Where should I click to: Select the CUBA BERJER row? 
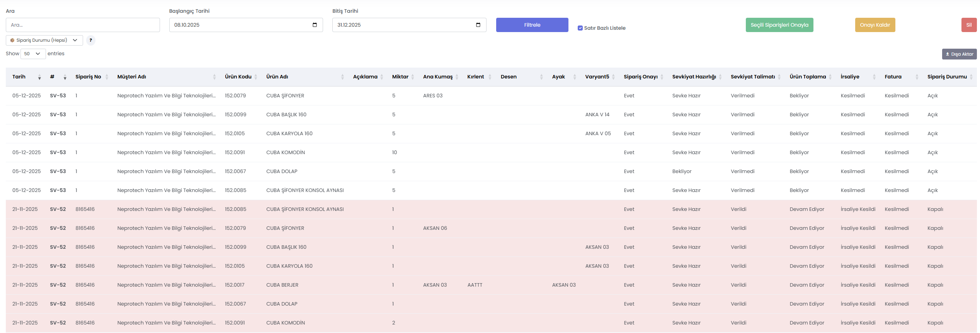click(491, 285)
